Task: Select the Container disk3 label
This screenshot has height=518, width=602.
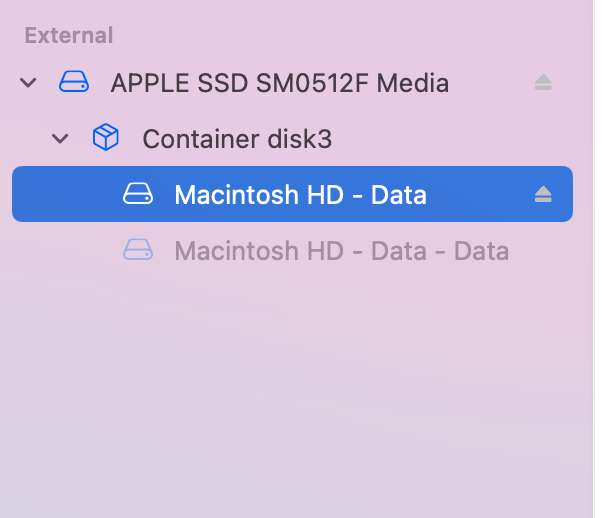Action: coord(237,139)
